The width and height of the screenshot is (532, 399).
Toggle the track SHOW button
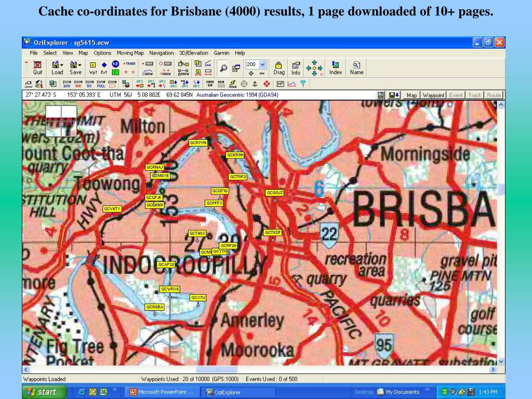pos(148,72)
